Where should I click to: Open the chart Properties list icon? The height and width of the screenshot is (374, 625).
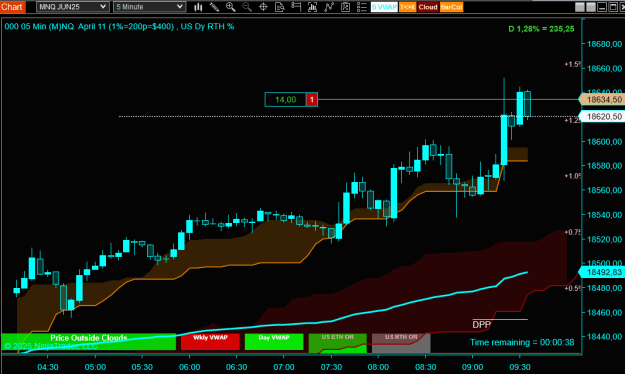coord(362,7)
